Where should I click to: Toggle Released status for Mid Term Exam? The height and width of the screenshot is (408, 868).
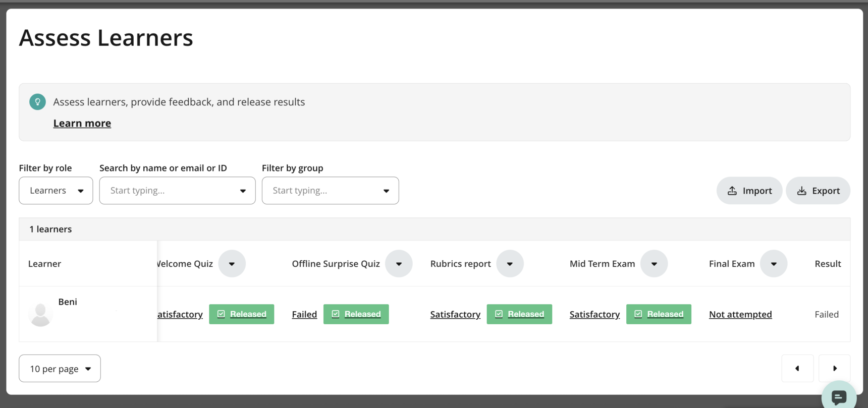pyautogui.click(x=659, y=314)
